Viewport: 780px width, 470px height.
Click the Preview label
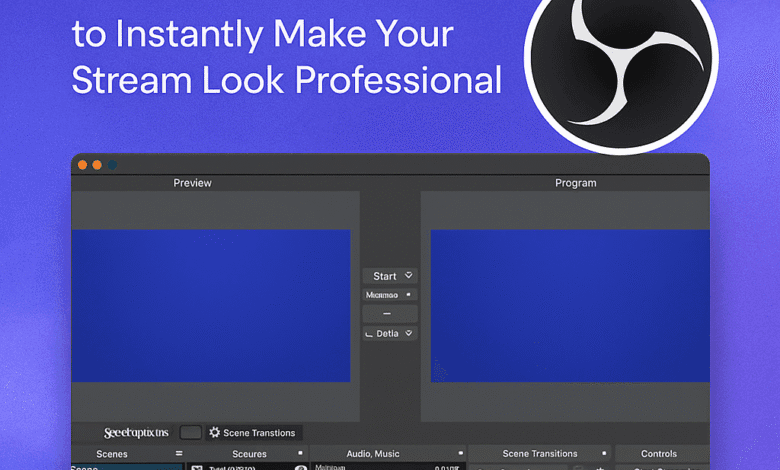pyautogui.click(x=193, y=183)
